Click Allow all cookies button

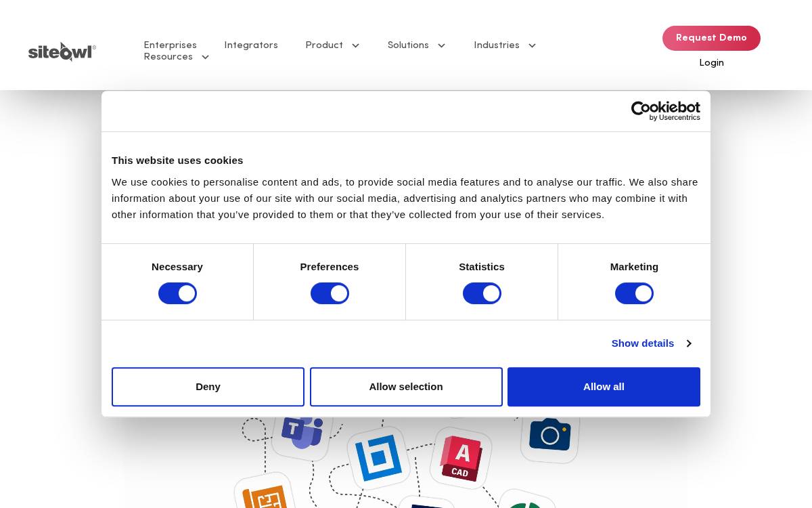pos(604,387)
